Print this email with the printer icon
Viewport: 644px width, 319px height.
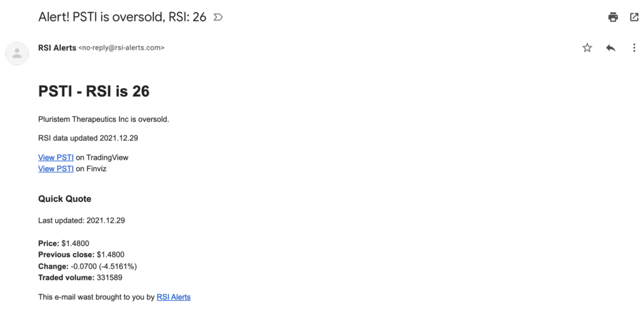click(x=613, y=17)
